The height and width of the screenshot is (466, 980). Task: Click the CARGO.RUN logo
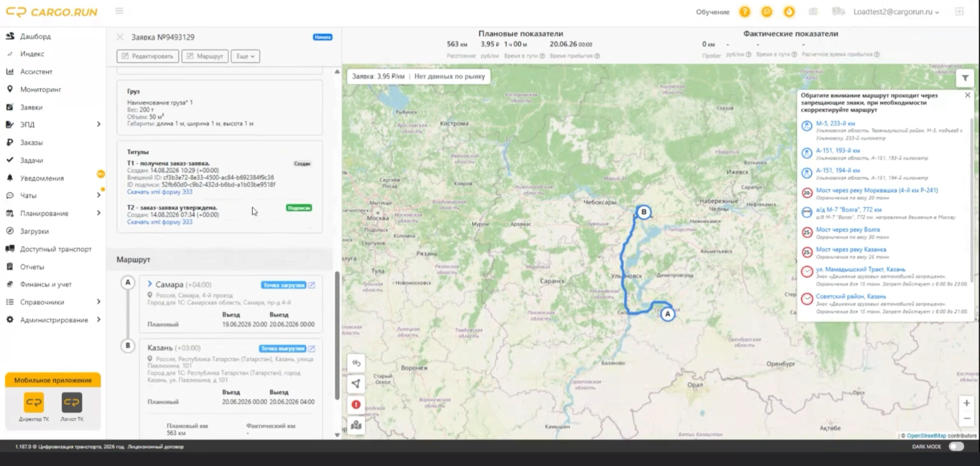pyautogui.click(x=52, y=12)
